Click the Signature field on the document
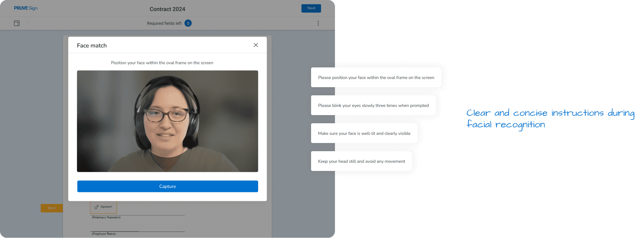Screen dimensions: 644x238 [103, 207]
